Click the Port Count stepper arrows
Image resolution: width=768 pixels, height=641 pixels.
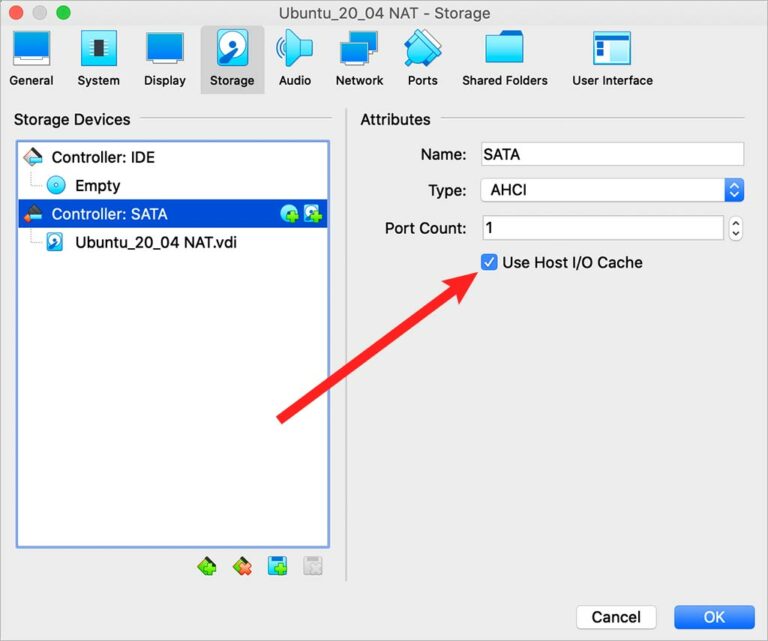(735, 228)
